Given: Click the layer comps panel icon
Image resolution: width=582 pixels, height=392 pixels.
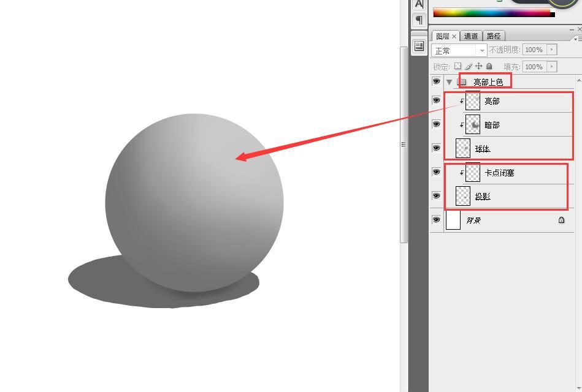Looking at the screenshot, I should (x=419, y=46).
